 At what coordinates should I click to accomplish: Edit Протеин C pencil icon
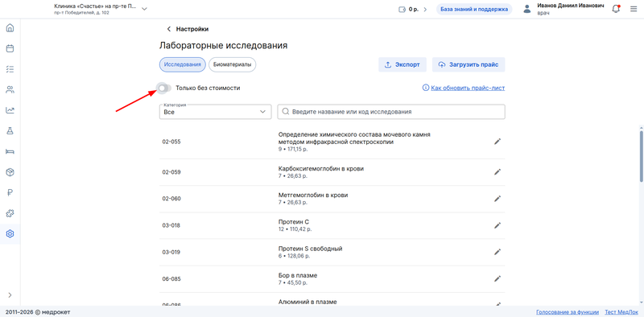497,225
